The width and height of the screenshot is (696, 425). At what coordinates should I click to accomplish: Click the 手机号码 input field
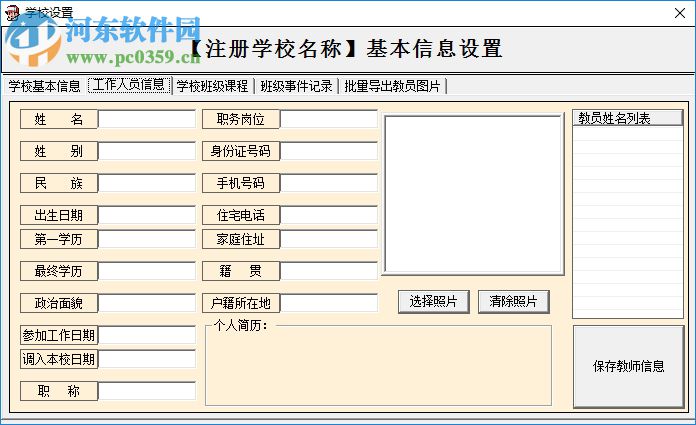point(329,183)
